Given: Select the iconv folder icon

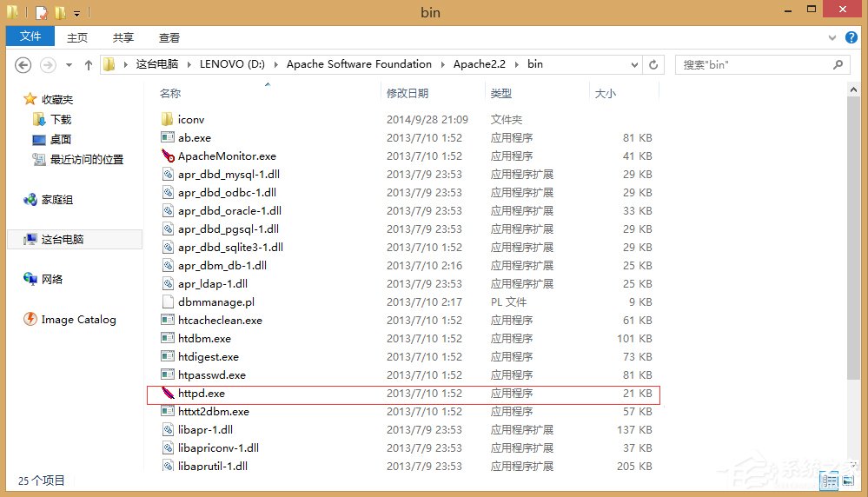Looking at the screenshot, I should point(167,119).
